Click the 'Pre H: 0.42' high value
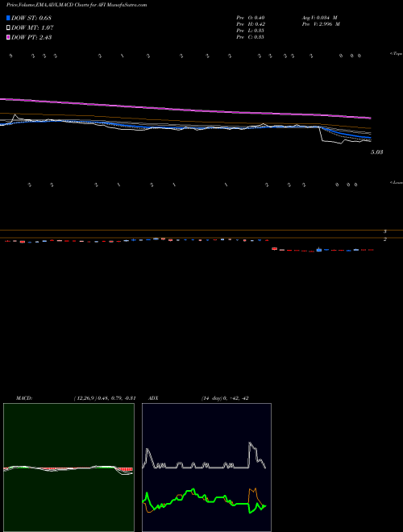 pos(251,24)
